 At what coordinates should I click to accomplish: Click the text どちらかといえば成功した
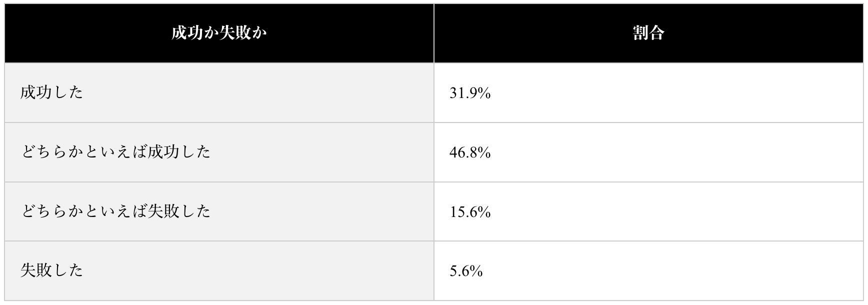pyautogui.click(x=115, y=152)
